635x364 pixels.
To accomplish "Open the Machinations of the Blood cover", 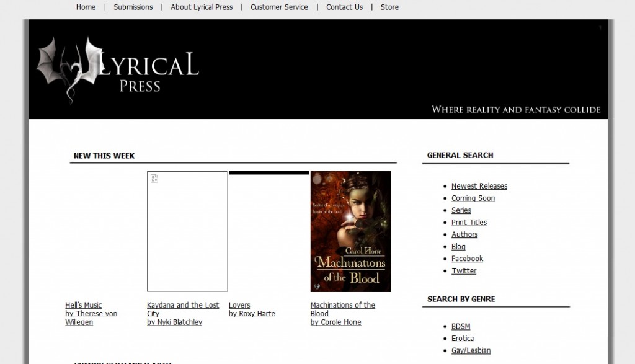I will (x=351, y=231).
